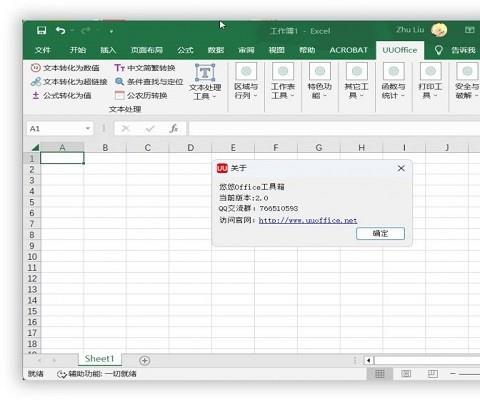Select row 12 header
The image size is (480, 400).
point(32,279)
